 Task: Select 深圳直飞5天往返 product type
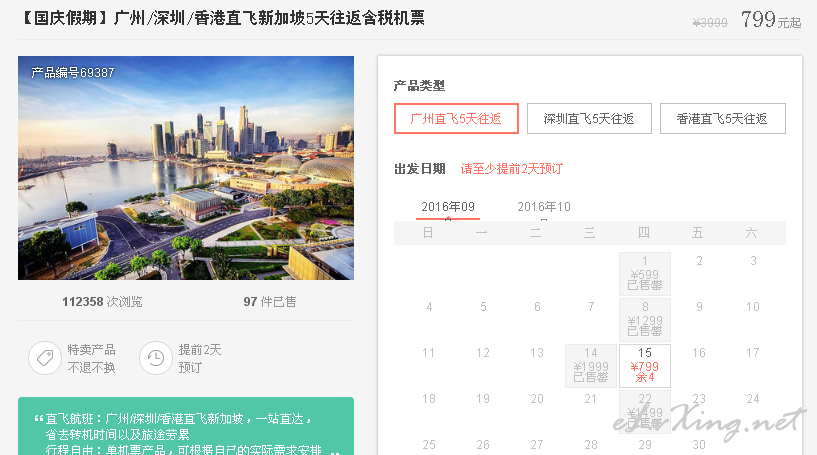[x=589, y=118]
